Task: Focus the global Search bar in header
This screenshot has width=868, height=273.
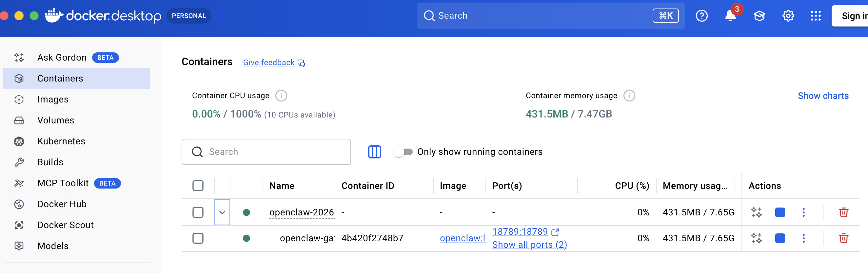Action: coord(550,16)
